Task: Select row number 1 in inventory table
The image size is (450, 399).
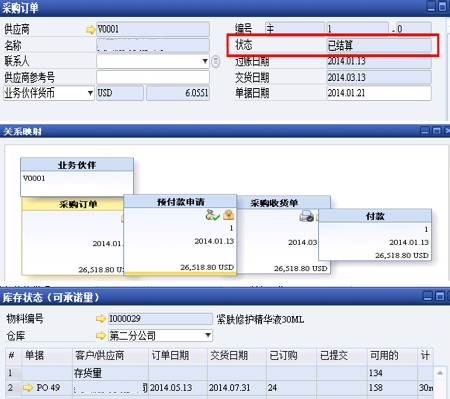Action: click(13, 373)
